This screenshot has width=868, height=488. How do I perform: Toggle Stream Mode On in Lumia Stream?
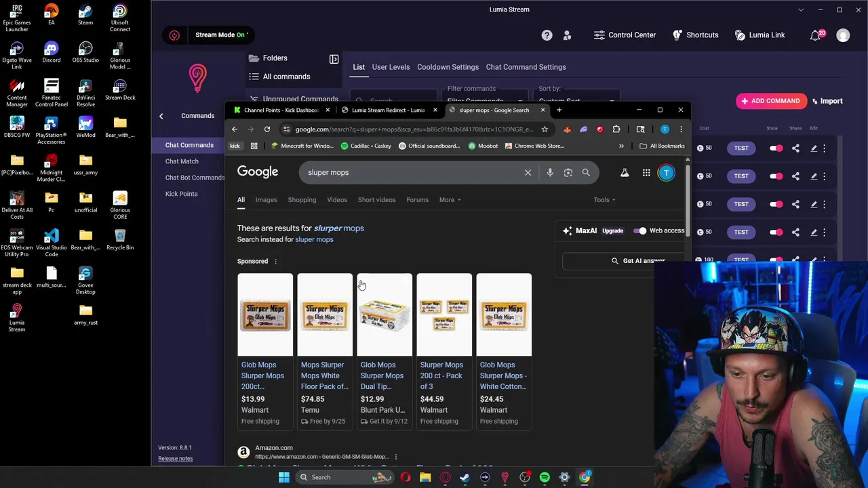point(222,35)
